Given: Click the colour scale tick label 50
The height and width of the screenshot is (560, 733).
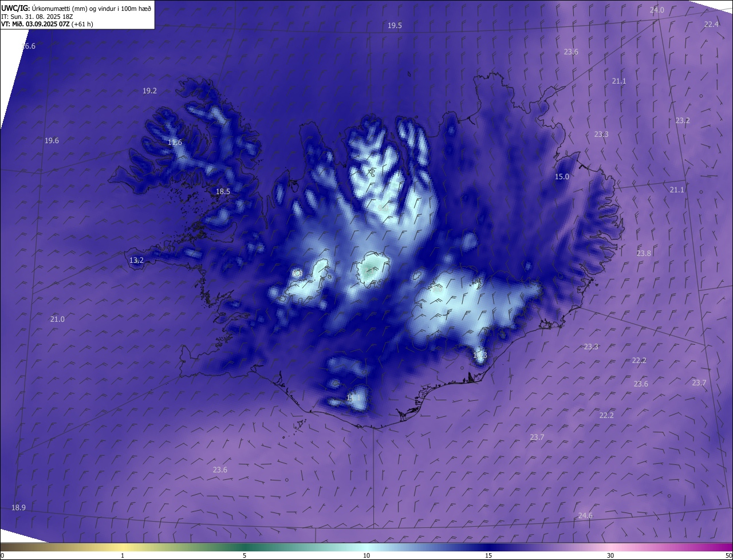Looking at the screenshot, I should [729, 555].
